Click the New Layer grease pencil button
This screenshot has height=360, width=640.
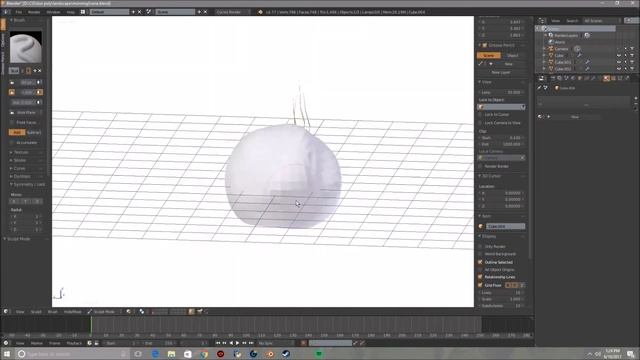pos(501,72)
